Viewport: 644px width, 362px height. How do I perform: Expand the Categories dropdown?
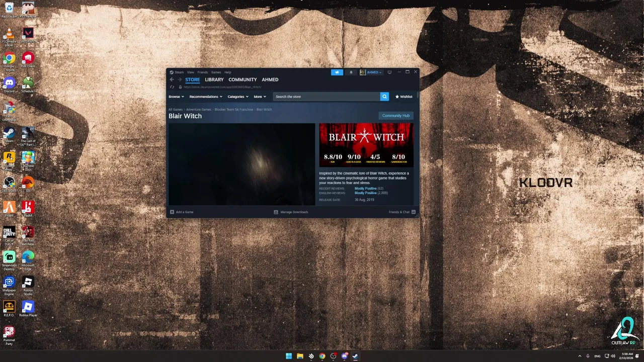pos(238,97)
